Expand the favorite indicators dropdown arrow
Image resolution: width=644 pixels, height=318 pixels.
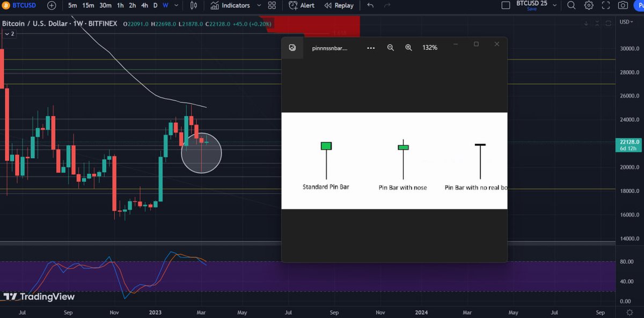coord(259,5)
